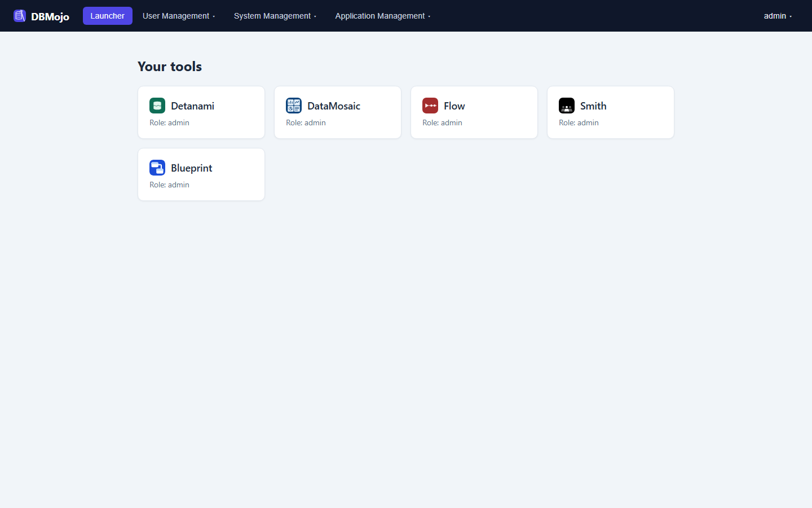Click the black Smith app icon

click(567, 106)
